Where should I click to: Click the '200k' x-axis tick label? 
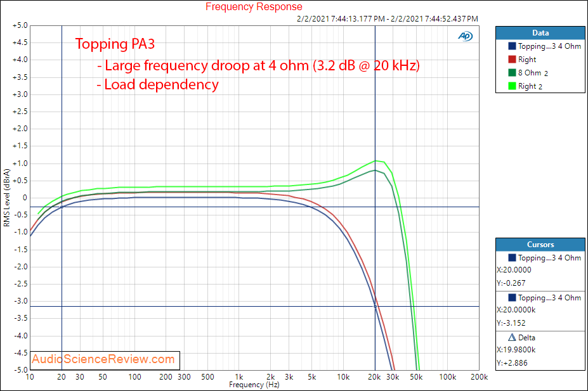pos(480,377)
